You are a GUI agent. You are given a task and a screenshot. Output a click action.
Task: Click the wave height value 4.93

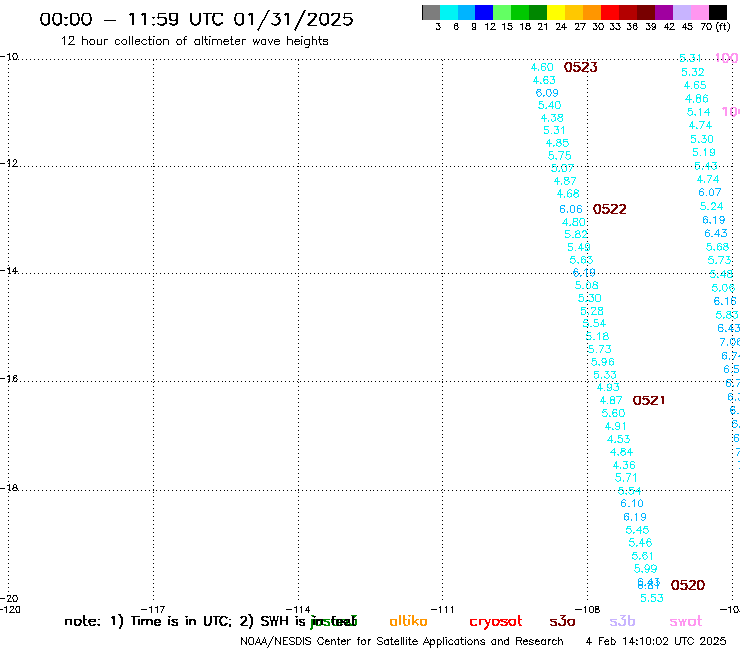pos(608,387)
